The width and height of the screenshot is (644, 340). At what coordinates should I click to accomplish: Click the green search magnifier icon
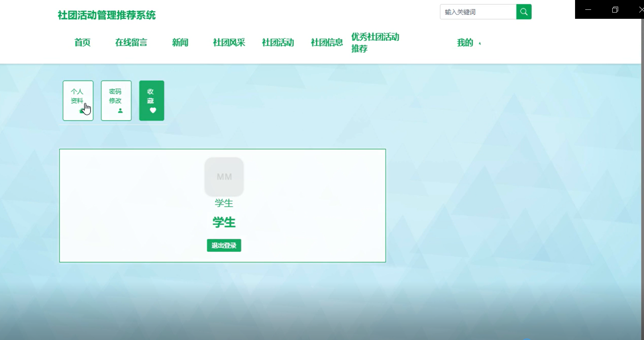point(524,12)
